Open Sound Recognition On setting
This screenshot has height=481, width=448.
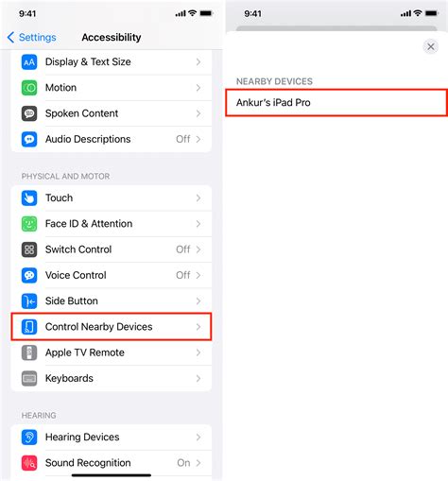coord(112,463)
